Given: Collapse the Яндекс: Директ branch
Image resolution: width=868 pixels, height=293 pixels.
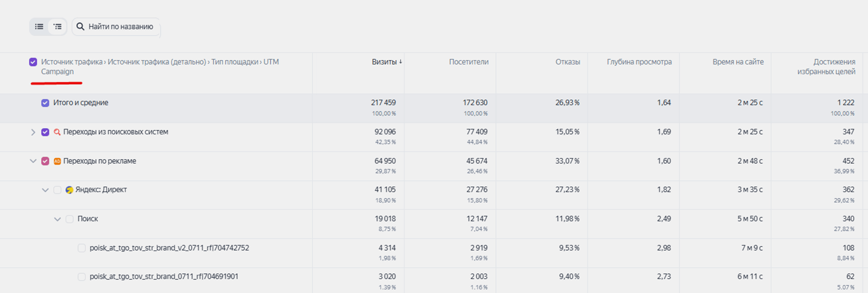Looking at the screenshot, I should click(45, 190).
